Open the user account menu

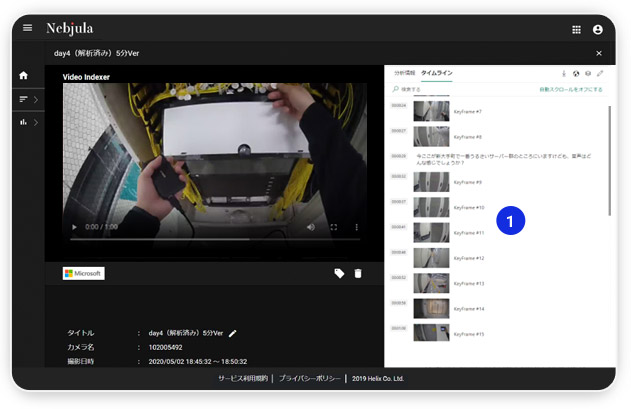(x=598, y=29)
